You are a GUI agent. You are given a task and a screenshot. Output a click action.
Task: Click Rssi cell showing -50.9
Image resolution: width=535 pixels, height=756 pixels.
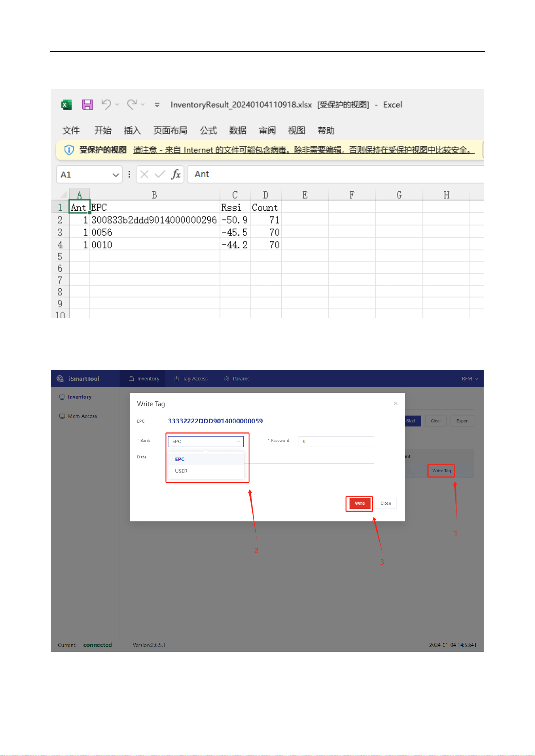(x=235, y=220)
